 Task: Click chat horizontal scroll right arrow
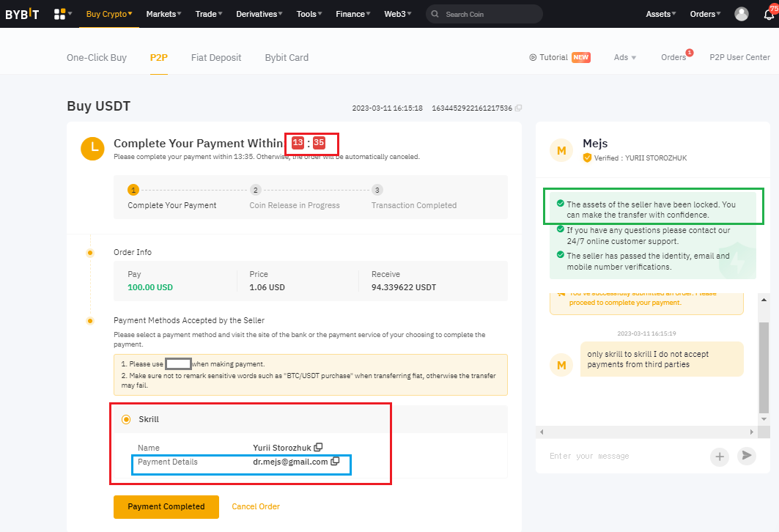coord(752,432)
